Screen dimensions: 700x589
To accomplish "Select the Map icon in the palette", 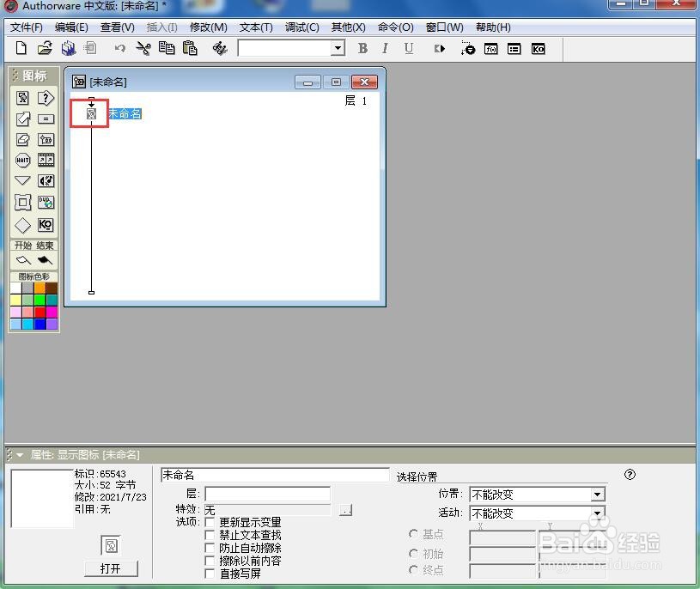I will (x=46, y=140).
